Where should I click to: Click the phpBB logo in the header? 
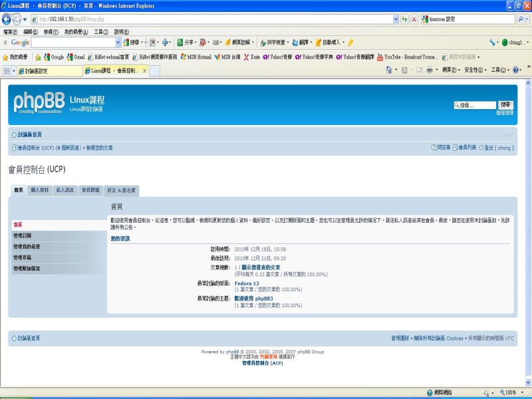click(39, 102)
